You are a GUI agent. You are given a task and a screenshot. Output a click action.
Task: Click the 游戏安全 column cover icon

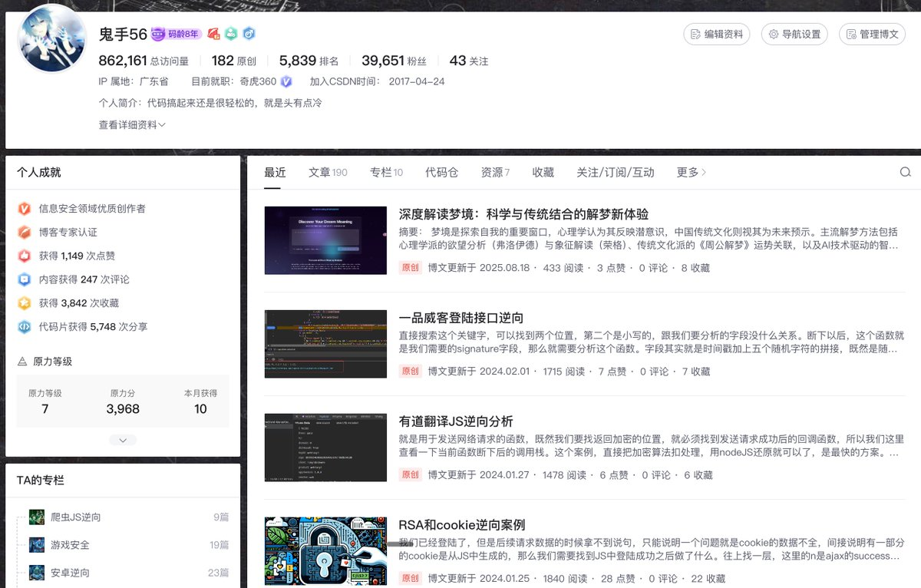tap(37, 545)
